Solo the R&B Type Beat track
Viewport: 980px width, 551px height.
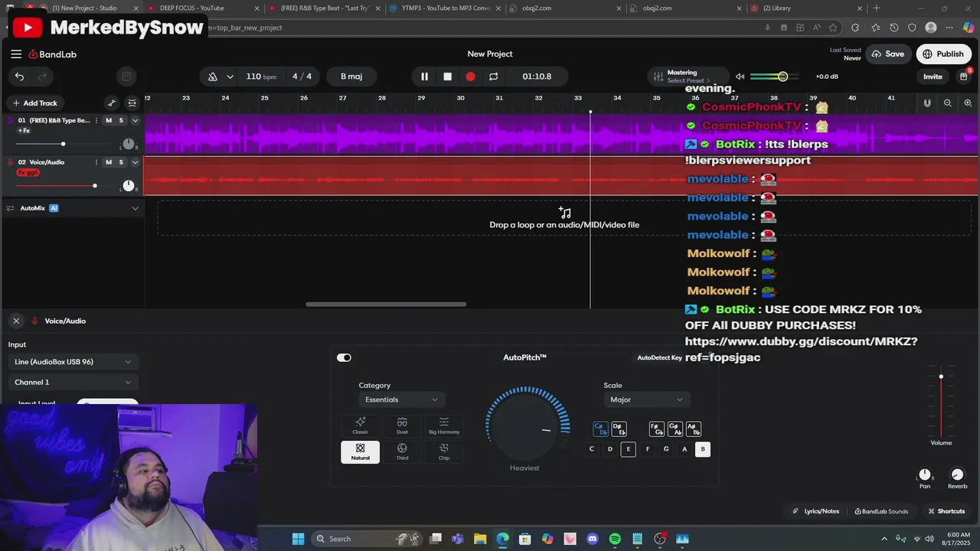click(x=121, y=120)
